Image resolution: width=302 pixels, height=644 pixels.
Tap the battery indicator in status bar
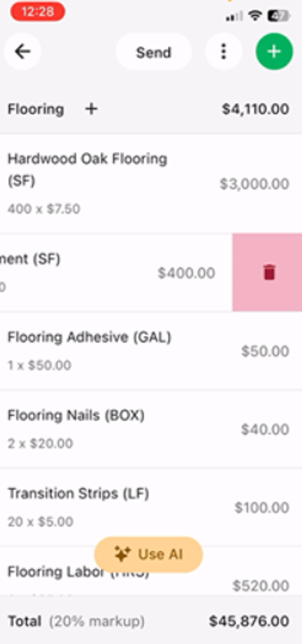(279, 16)
